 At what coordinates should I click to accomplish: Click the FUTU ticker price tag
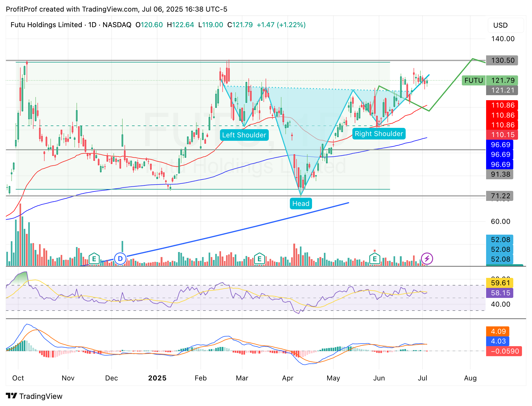[474, 80]
